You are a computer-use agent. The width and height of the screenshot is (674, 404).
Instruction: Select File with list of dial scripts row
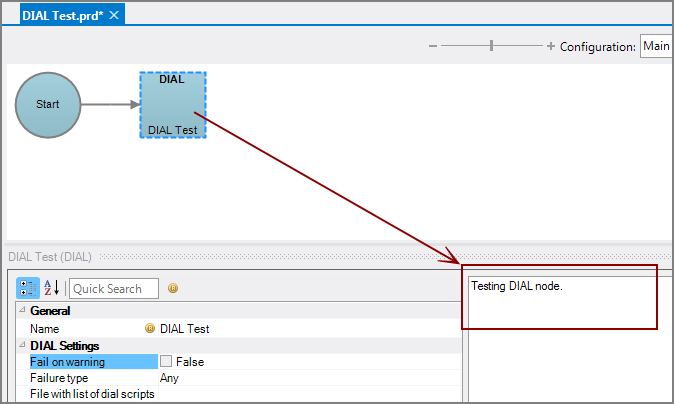(x=239, y=394)
